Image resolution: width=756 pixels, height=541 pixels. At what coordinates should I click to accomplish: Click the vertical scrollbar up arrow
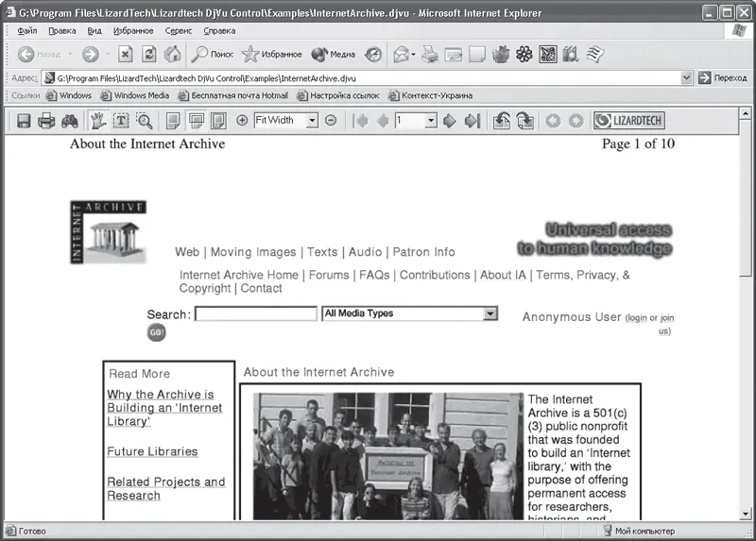[746, 113]
